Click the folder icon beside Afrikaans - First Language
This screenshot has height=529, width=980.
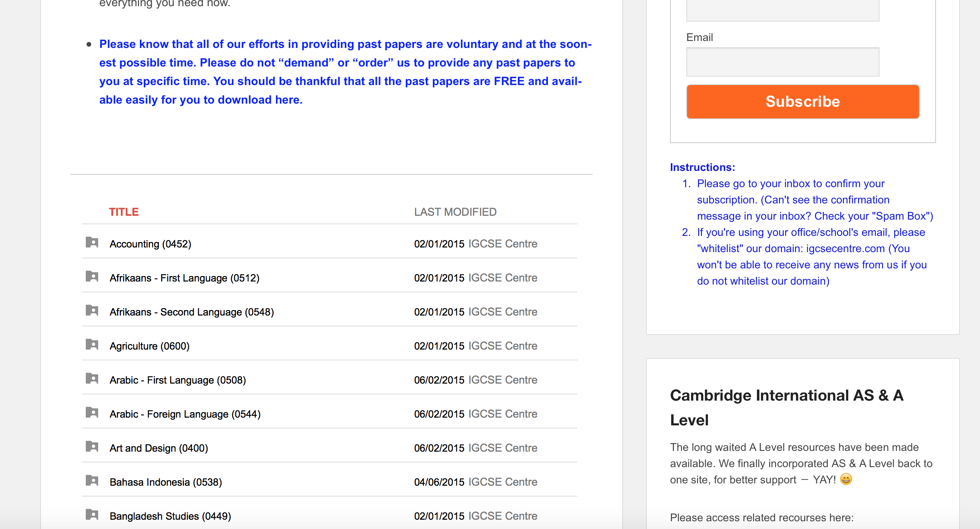[92, 276]
